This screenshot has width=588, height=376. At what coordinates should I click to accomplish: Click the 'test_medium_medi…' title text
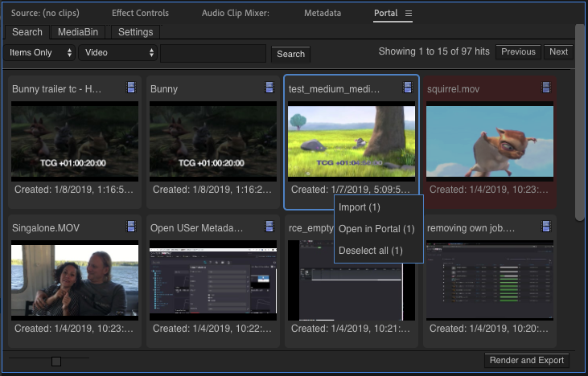334,89
